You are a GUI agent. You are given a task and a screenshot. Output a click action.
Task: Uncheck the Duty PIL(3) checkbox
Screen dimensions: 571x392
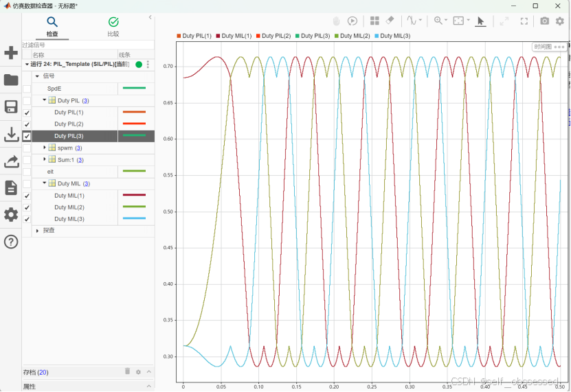click(27, 136)
